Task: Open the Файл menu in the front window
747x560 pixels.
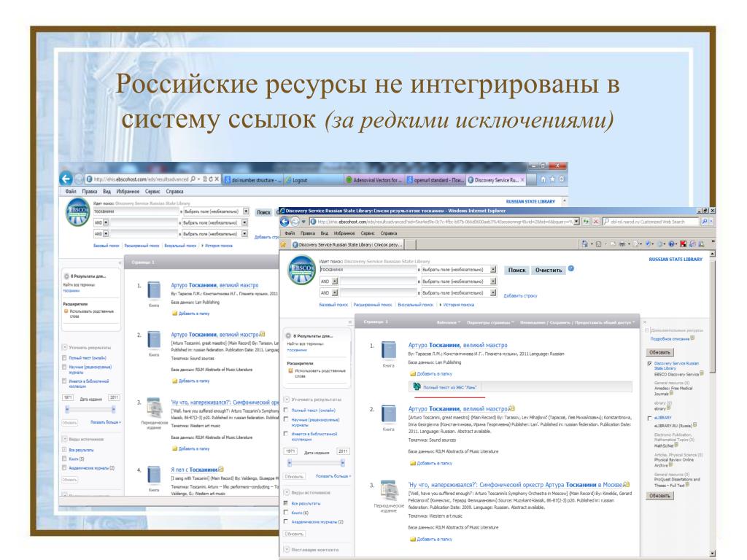Action: point(290,233)
